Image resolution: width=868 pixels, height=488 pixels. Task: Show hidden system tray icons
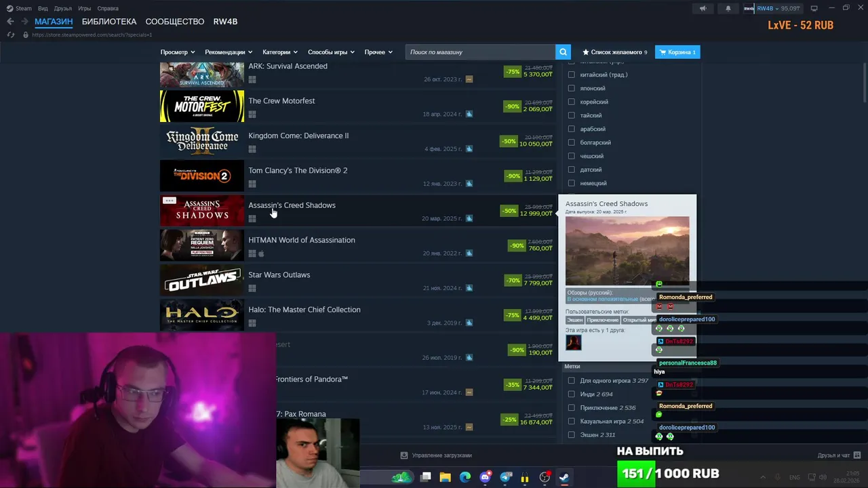click(x=763, y=477)
